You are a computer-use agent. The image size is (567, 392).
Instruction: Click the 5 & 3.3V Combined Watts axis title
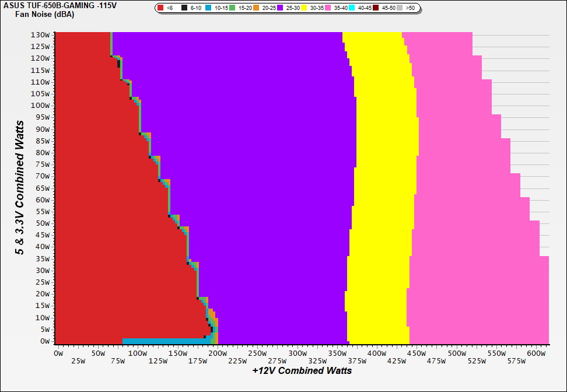click(x=20, y=187)
